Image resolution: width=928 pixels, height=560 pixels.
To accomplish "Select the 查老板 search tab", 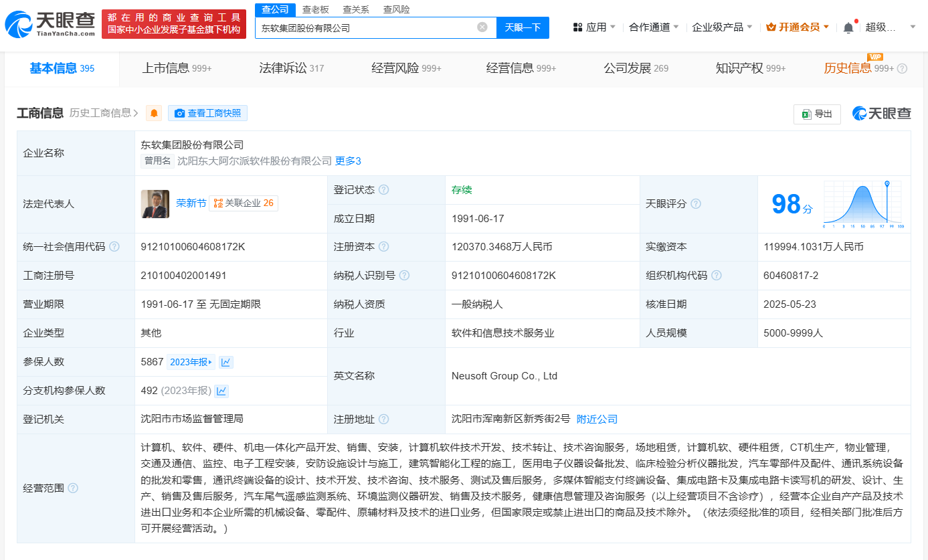I will tap(315, 9).
